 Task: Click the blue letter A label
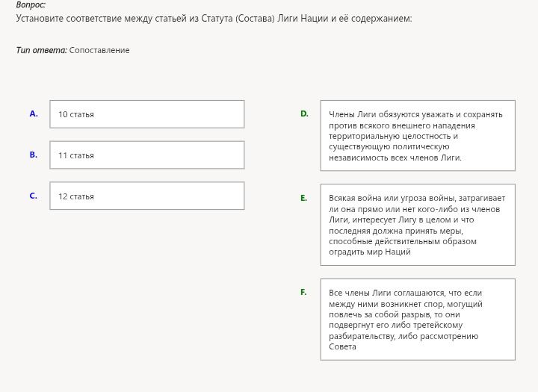click(34, 113)
